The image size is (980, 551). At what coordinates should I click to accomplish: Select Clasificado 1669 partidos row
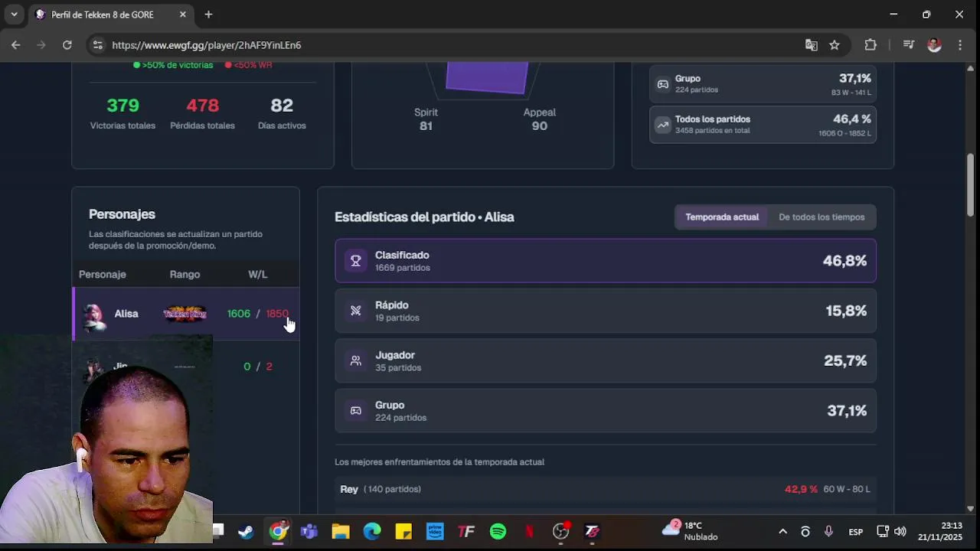coord(606,261)
